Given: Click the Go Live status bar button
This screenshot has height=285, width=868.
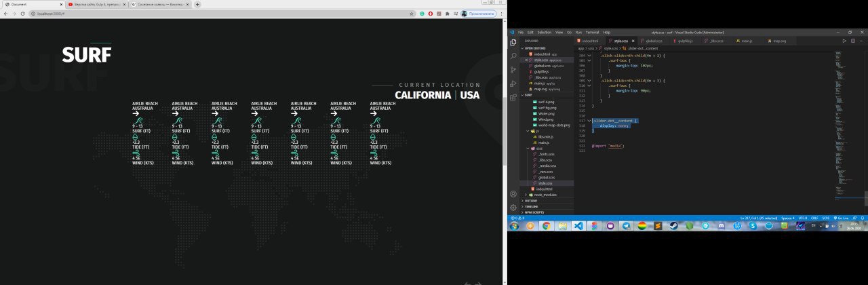Looking at the screenshot, I should tap(842, 218).
